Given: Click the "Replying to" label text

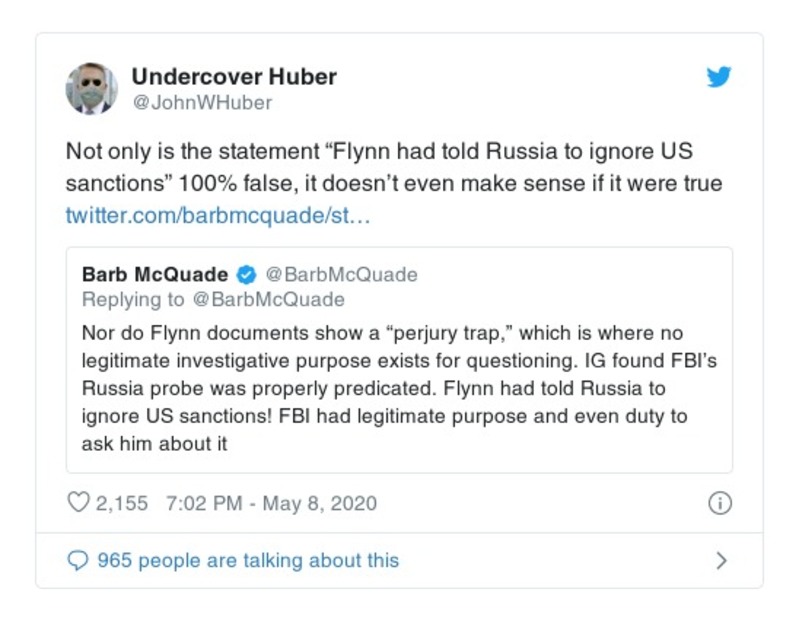Looking at the screenshot, I should [133, 300].
